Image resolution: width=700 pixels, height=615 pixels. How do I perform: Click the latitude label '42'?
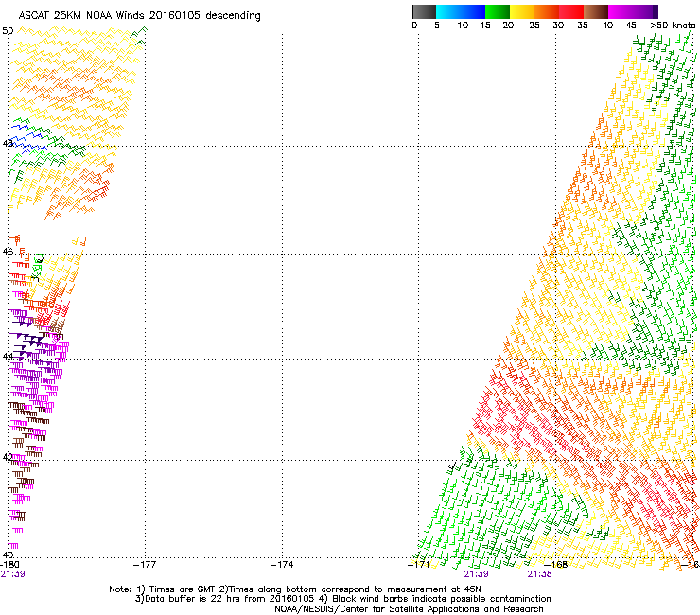(8, 457)
